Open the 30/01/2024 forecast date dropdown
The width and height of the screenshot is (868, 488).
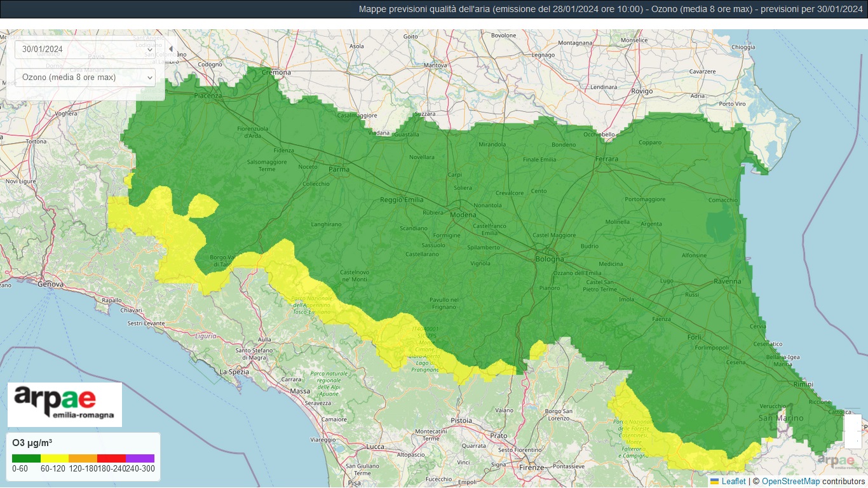tap(85, 49)
